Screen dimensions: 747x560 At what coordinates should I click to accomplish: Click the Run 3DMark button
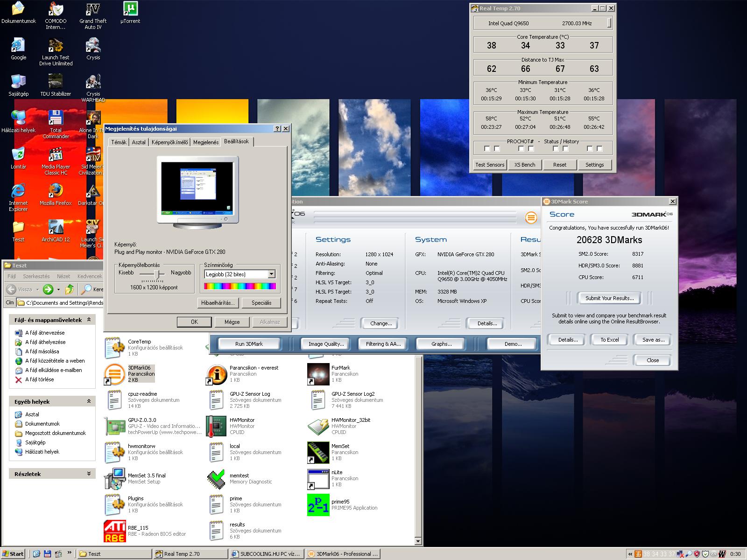[x=249, y=344]
